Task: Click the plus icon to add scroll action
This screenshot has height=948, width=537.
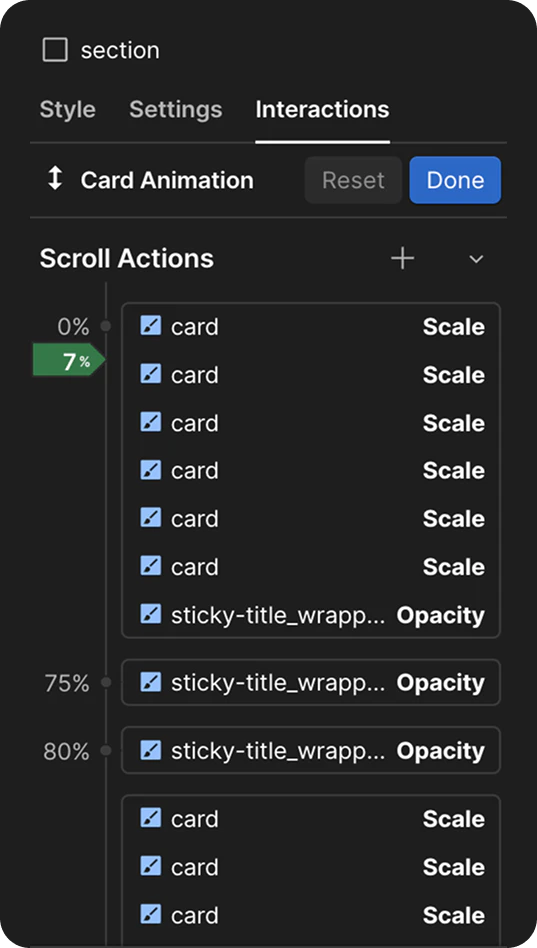Action: [402, 259]
